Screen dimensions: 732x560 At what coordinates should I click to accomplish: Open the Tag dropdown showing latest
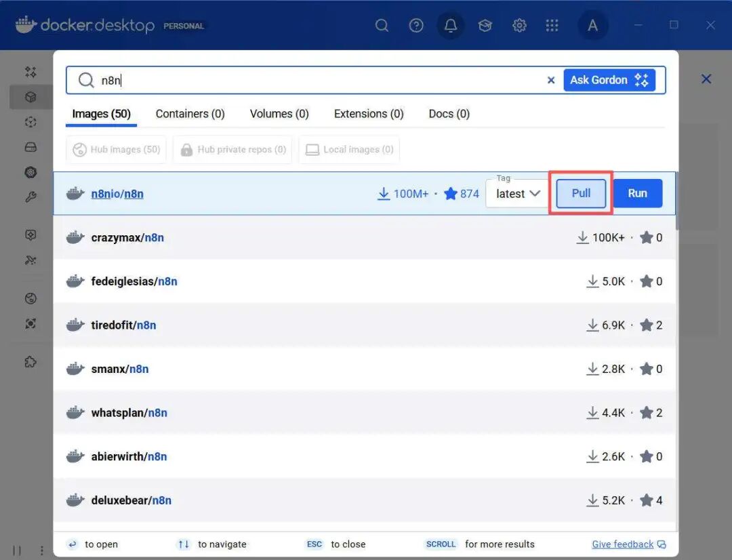[517, 193]
